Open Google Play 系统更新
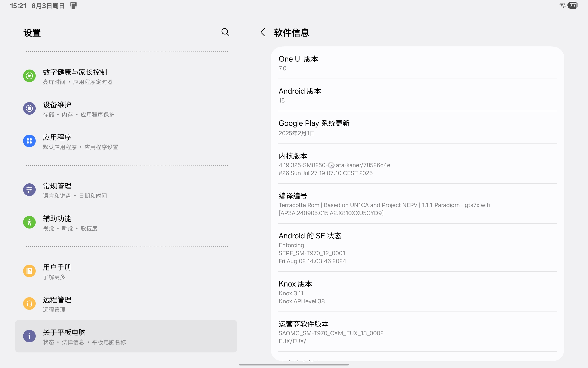The image size is (588, 368). (417, 127)
